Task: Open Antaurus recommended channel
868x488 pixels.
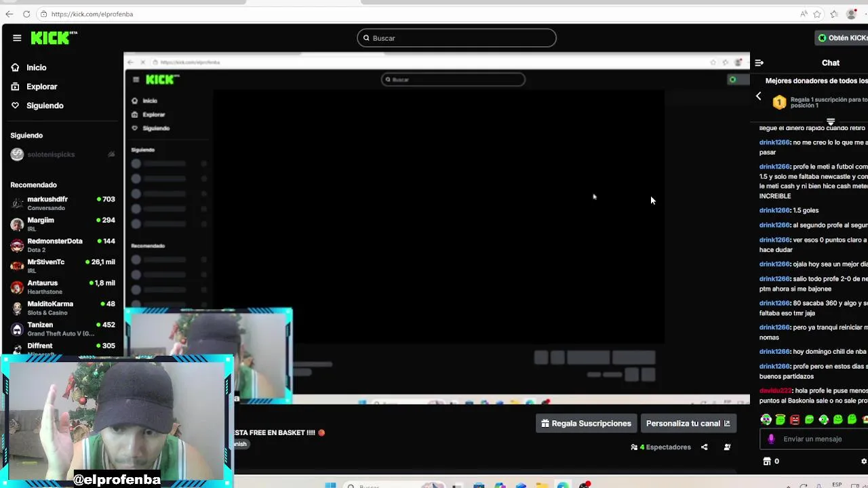Action: 62,287
